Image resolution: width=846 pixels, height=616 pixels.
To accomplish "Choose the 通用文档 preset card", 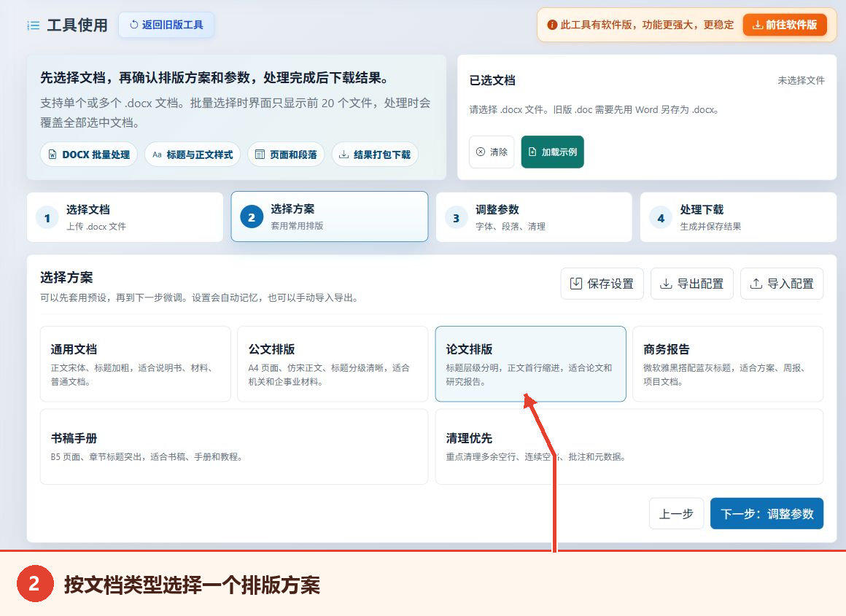I will pyautogui.click(x=136, y=364).
